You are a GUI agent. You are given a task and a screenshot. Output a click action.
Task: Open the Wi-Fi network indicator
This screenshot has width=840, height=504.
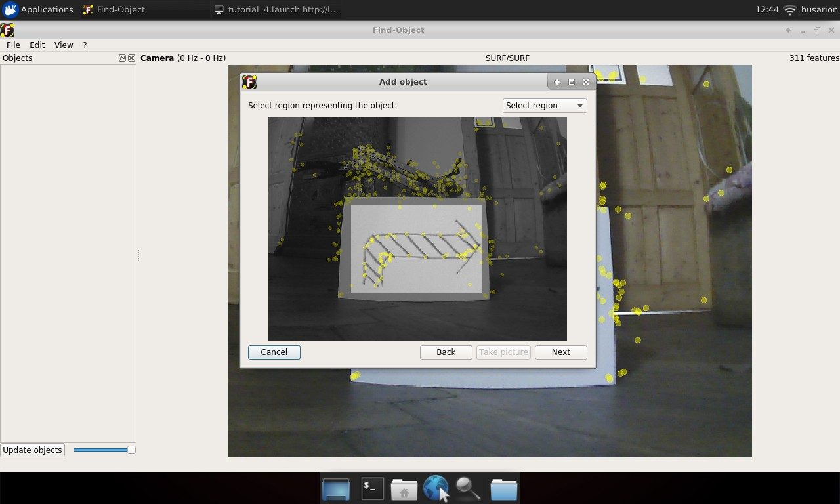[790, 10]
